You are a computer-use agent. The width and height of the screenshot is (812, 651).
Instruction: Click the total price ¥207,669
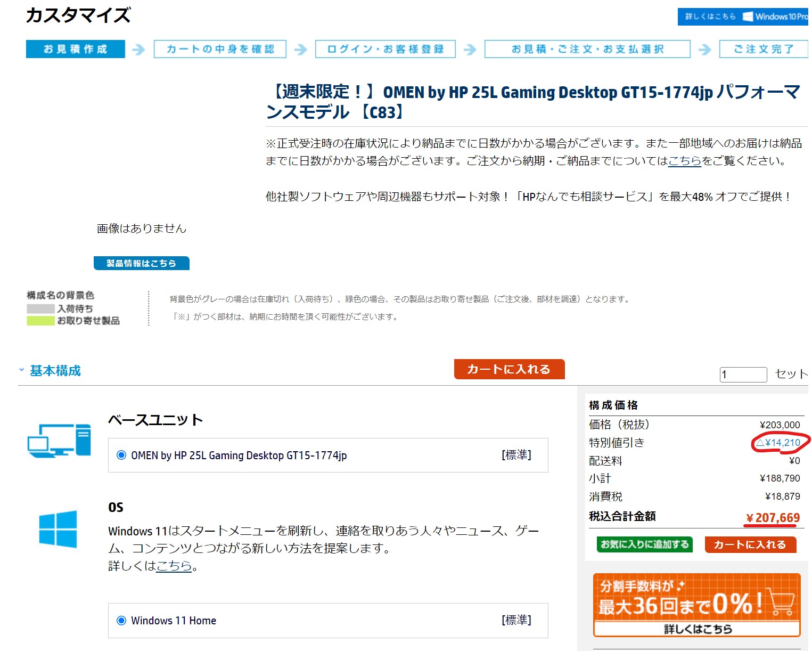[773, 518]
